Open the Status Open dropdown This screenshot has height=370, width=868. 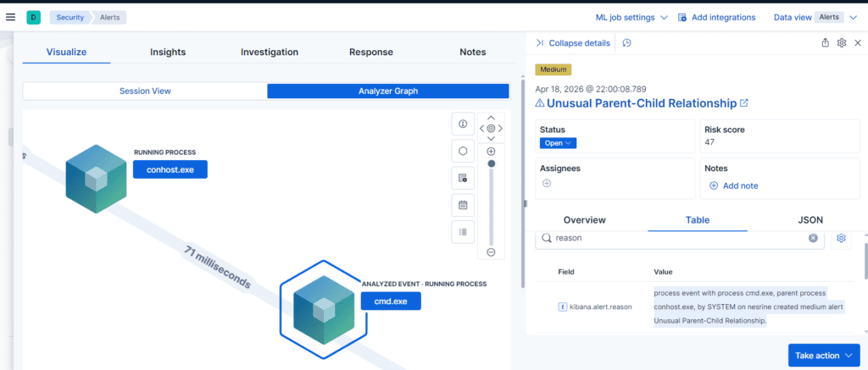[x=558, y=143]
